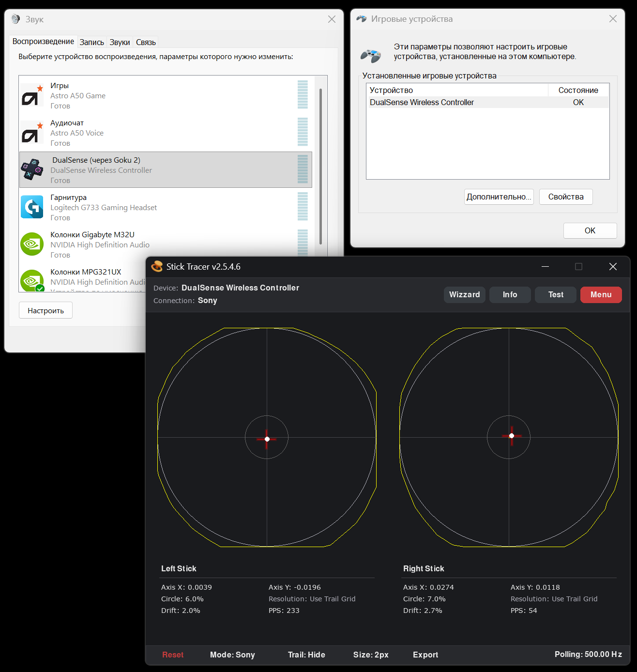Open the Дополнительно... advanced settings
637x672 pixels.
(499, 197)
